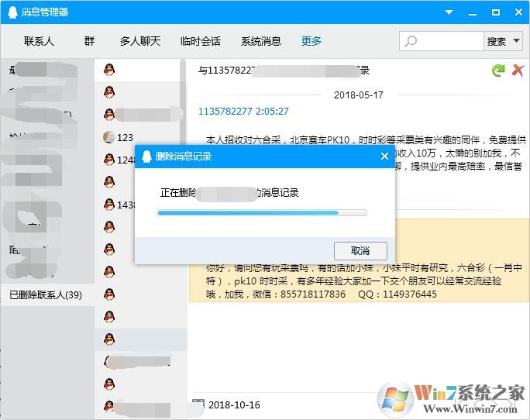Screen dimensions: 530x420
Task: Open the 多人聊天 tab
Action: click(x=140, y=41)
